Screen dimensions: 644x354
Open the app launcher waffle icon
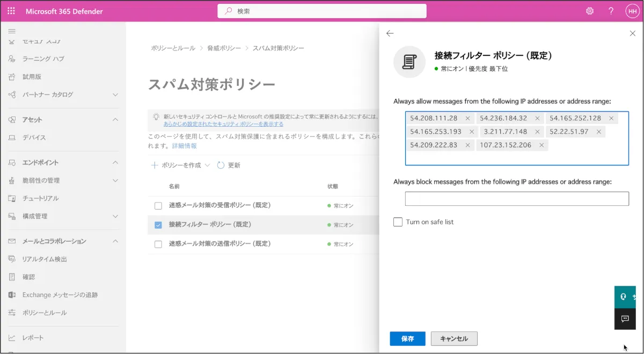(x=11, y=11)
